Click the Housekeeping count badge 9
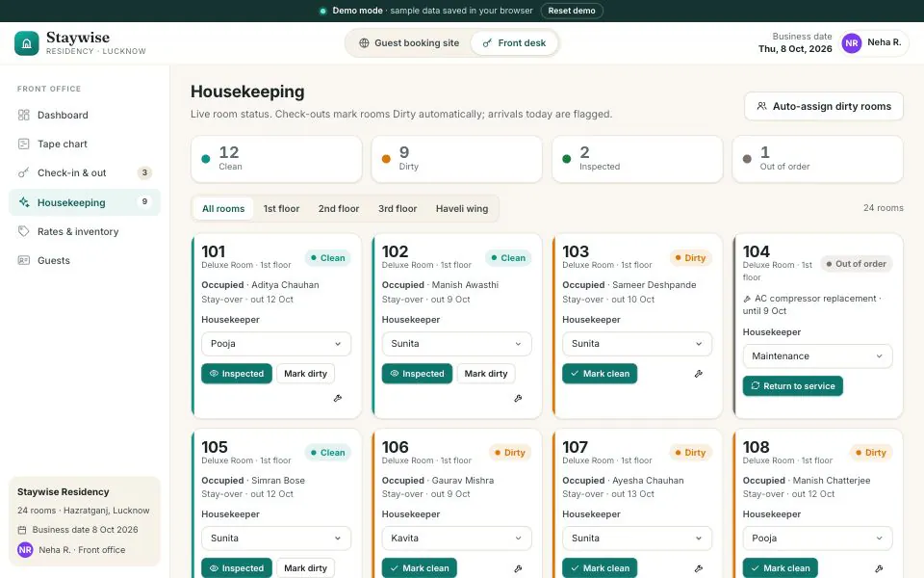924x578 pixels. (144, 201)
